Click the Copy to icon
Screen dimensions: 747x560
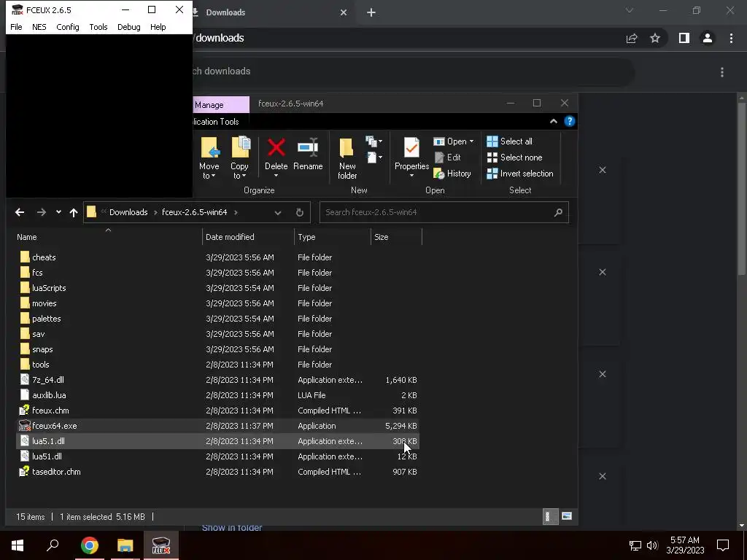pos(240,147)
